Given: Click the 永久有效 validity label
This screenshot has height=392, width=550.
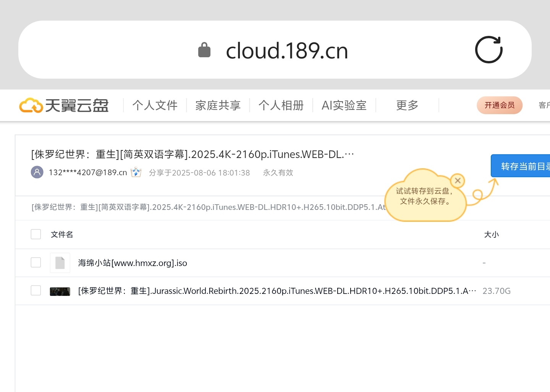Looking at the screenshot, I should pyautogui.click(x=278, y=173).
